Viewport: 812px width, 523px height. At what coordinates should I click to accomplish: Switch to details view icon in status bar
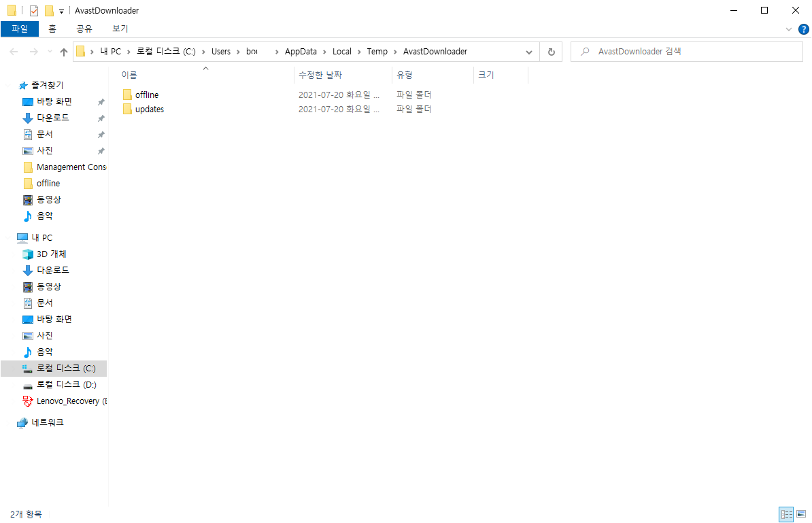click(x=786, y=514)
